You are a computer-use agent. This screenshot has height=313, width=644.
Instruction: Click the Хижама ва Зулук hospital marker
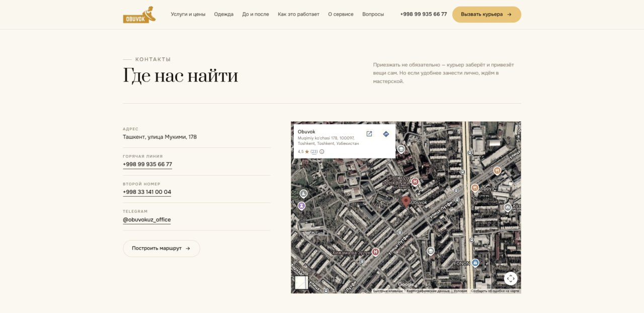375,252
